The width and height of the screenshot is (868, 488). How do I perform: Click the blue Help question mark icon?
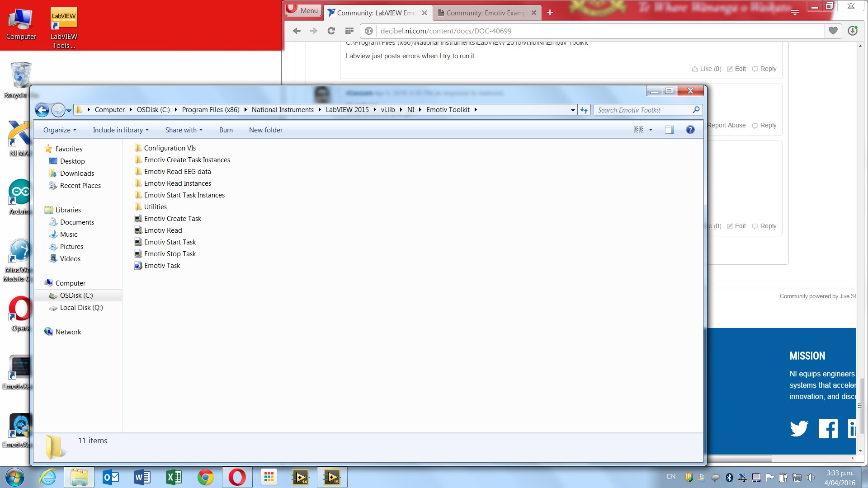coord(690,130)
